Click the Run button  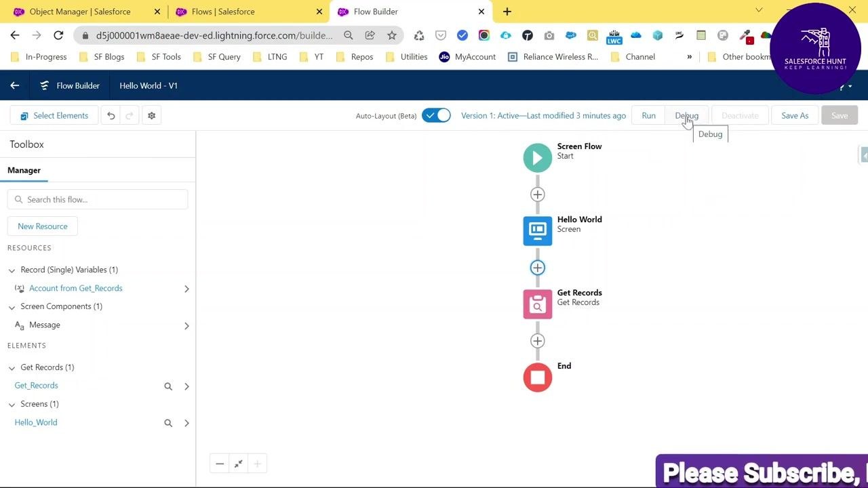point(649,116)
